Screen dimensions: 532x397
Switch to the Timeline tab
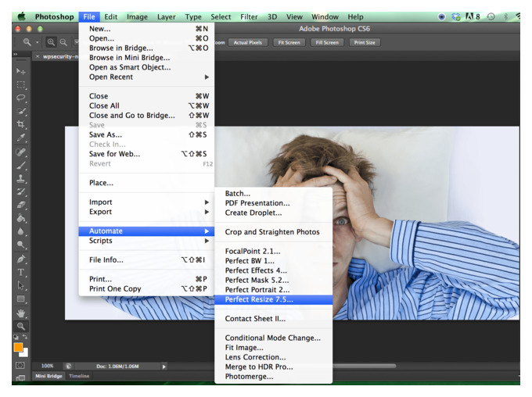click(x=79, y=376)
